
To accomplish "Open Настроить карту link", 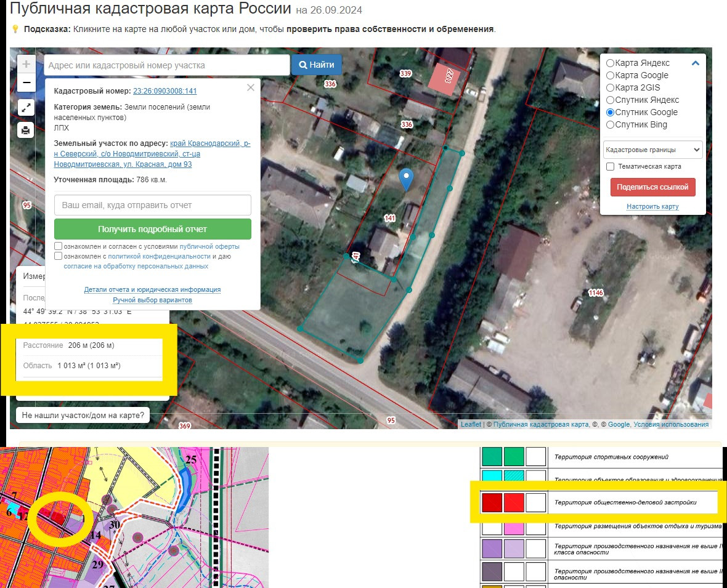I will [x=652, y=206].
